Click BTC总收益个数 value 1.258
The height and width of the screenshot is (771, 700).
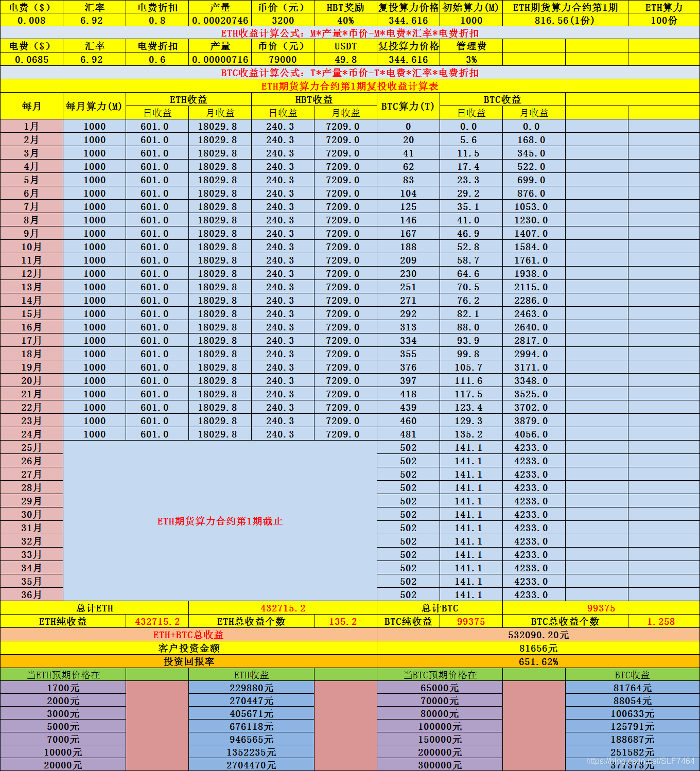[x=664, y=622]
